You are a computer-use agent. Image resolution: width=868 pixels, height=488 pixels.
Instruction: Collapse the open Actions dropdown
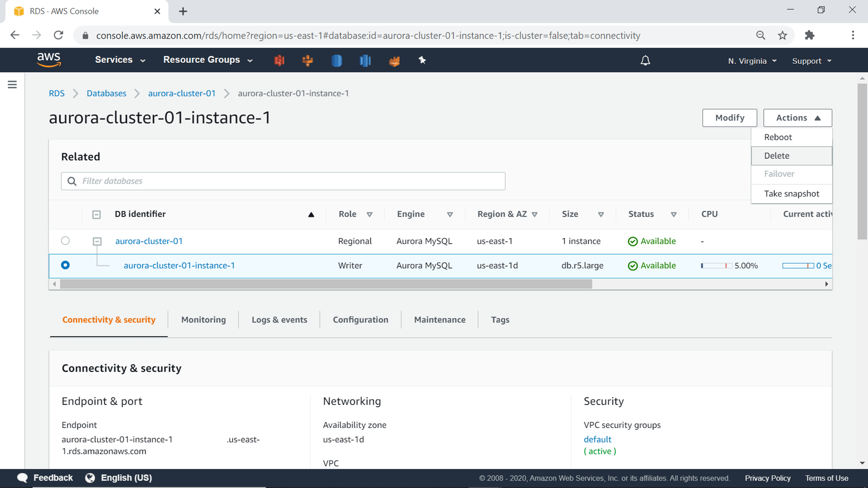pos(797,118)
